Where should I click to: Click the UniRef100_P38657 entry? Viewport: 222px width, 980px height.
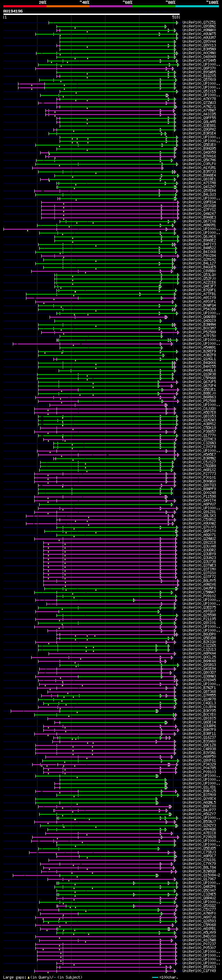(x=199, y=431)
